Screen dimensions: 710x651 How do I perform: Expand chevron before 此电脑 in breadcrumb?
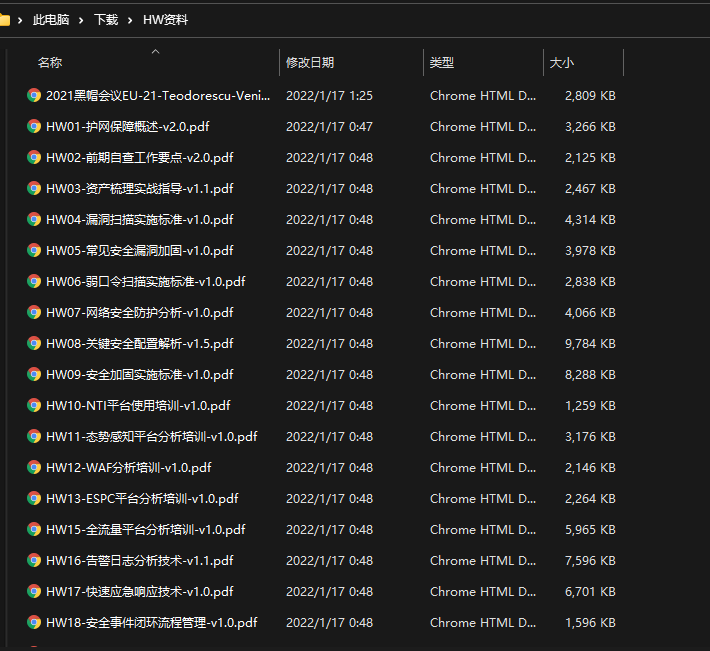tap(20, 20)
